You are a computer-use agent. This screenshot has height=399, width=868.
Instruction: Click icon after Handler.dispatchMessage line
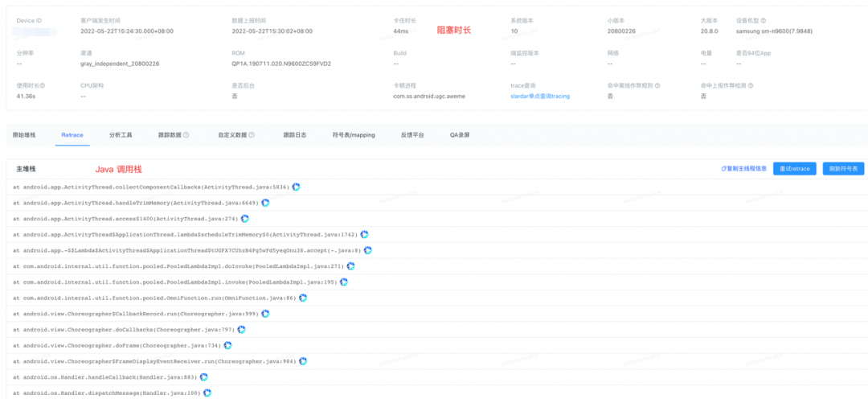tap(207, 393)
